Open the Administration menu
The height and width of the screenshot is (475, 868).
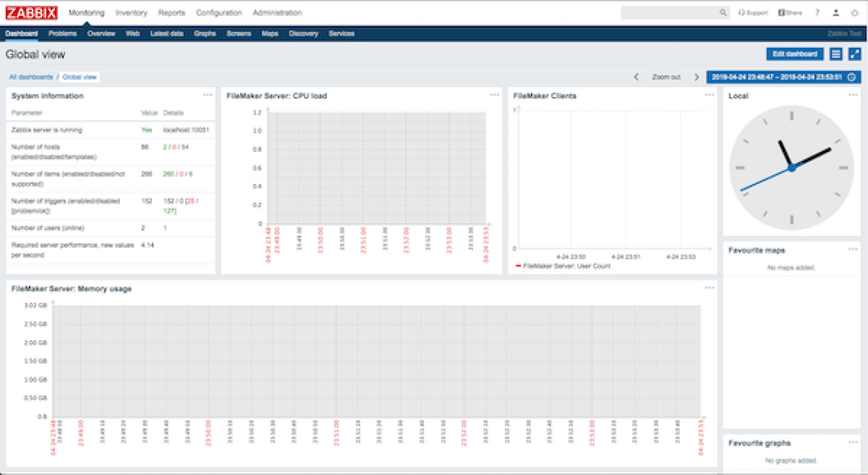(277, 13)
